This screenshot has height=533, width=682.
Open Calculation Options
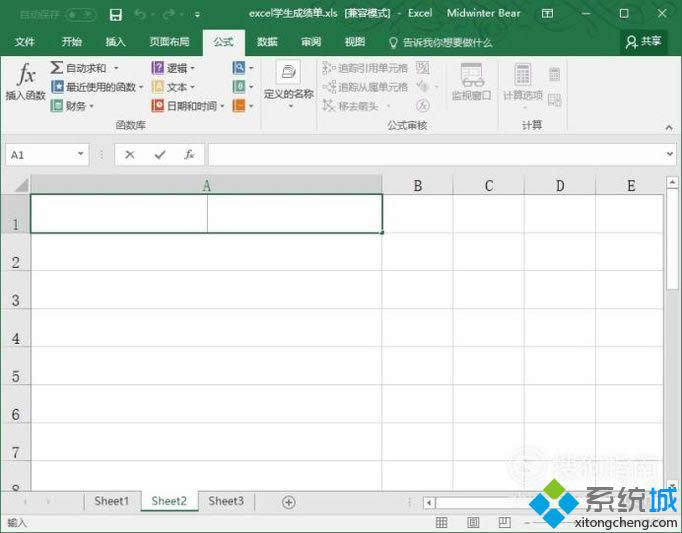coord(523,85)
